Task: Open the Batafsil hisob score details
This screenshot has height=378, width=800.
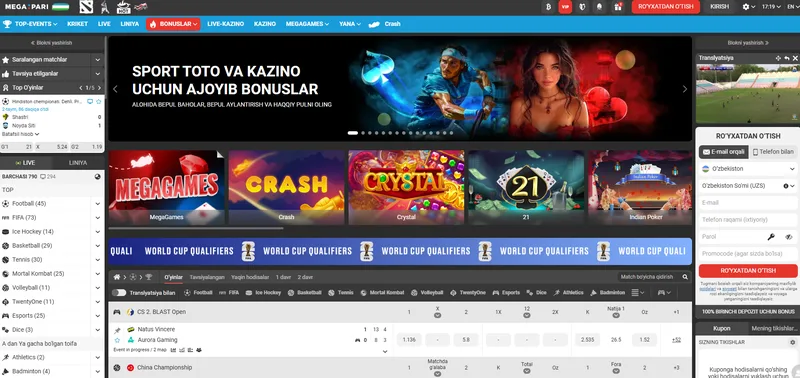Action: [x=20, y=134]
